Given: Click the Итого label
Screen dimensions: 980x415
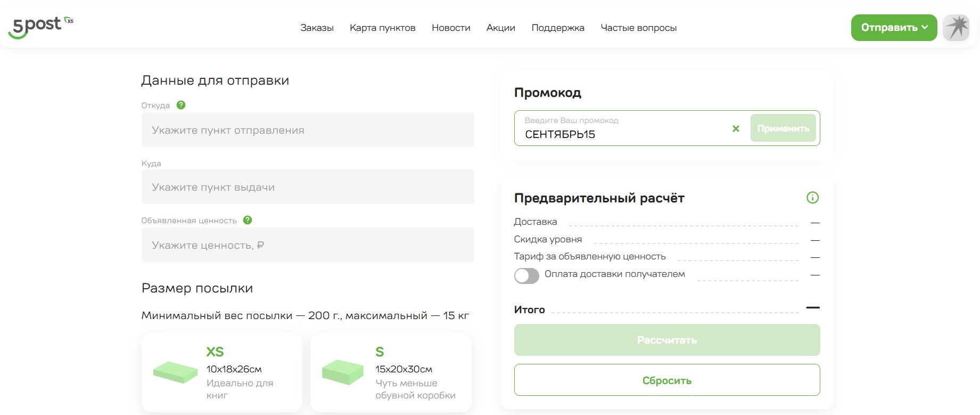Looking at the screenshot, I should click(x=530, y=310).
